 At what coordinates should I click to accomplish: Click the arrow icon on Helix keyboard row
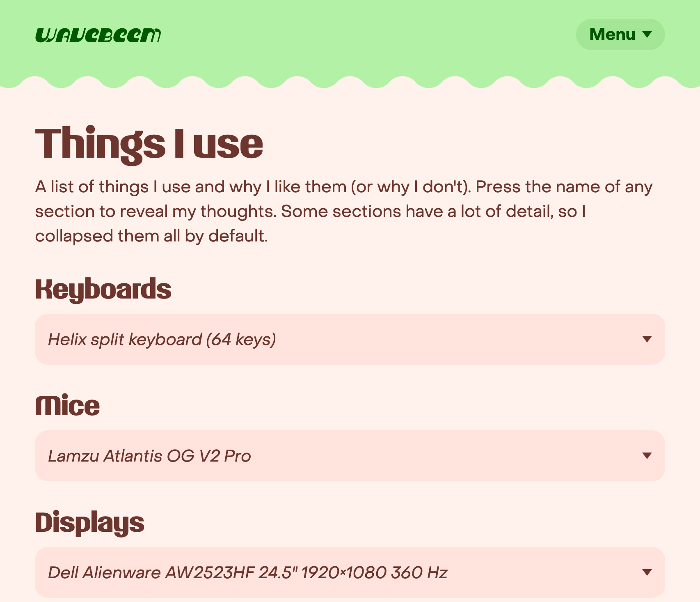click(x=647, y=339)
